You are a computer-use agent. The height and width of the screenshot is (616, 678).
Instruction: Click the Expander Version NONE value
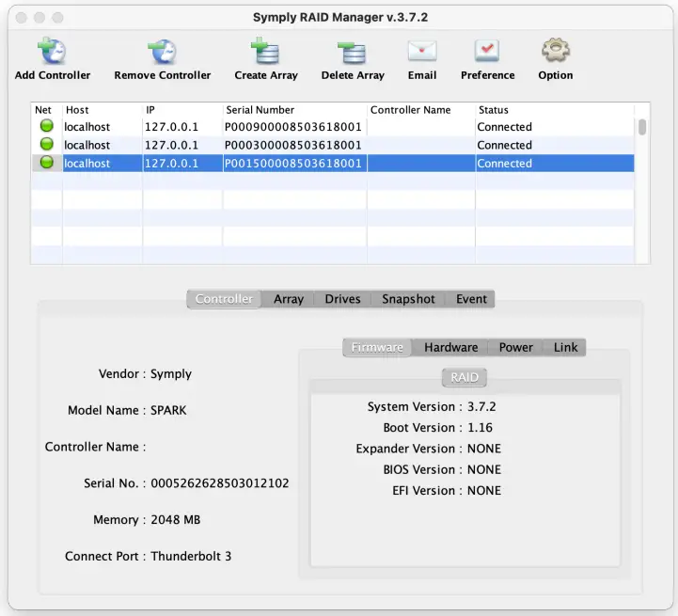point(484,449)
